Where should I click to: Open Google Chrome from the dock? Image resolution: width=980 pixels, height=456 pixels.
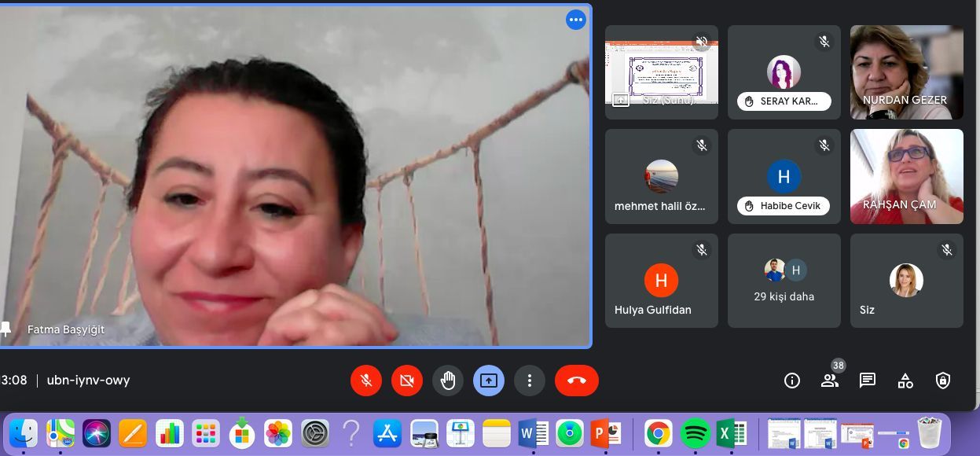coord(658,433)
